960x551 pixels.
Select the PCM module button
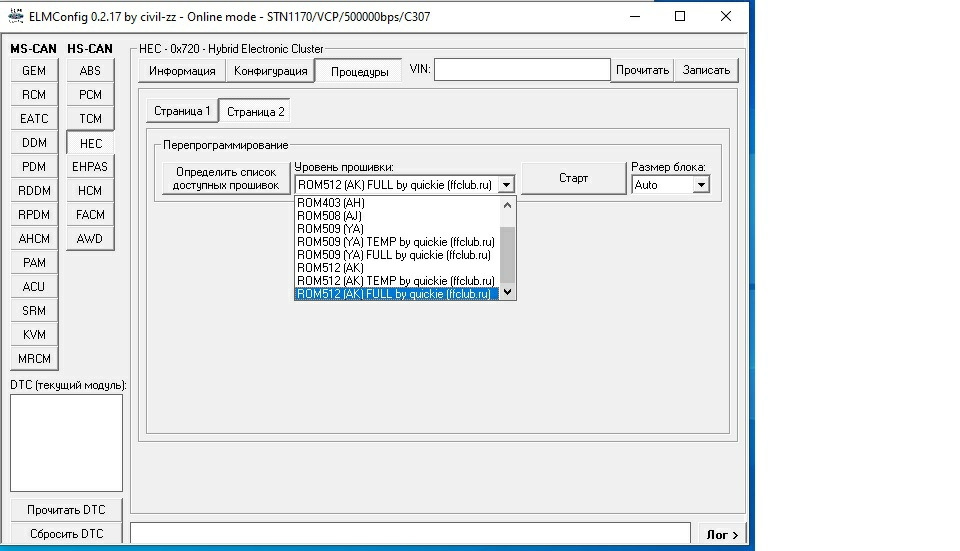click(90, 94)
